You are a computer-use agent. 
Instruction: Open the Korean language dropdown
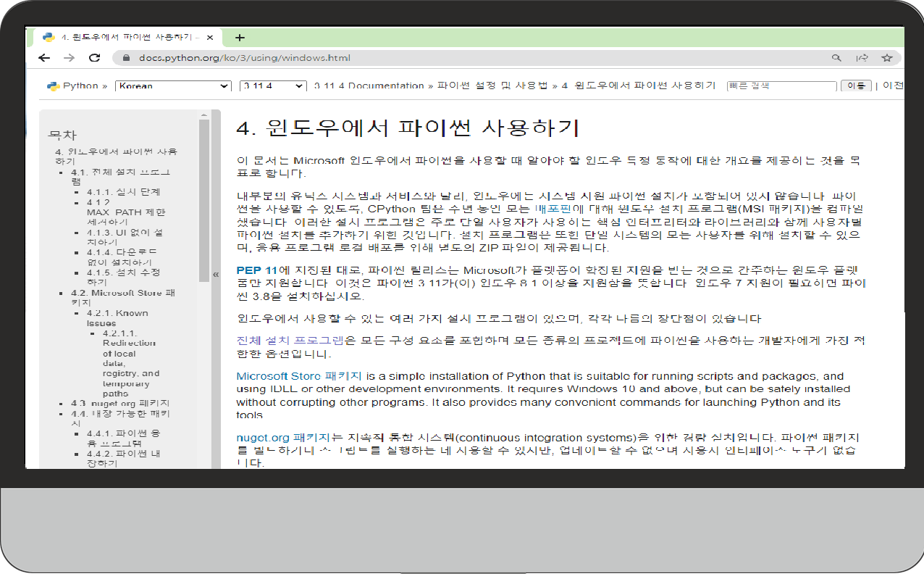pyautogui.click(x=173, y=86)
